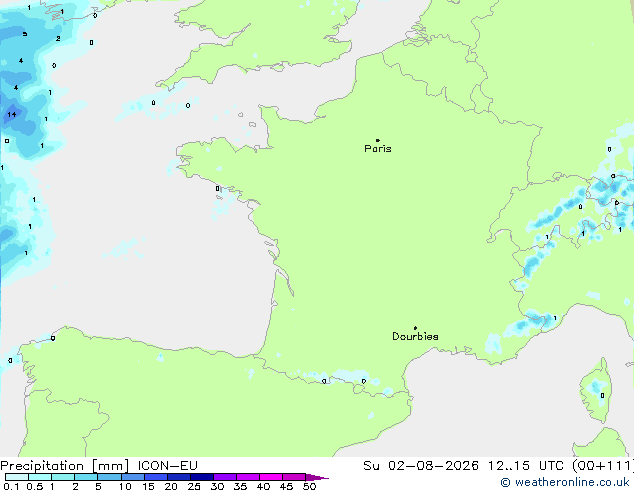This screenshot has height=490, width=634.
Task: Click the 14 mm precipitation value
Action: [x=12, y=114]
